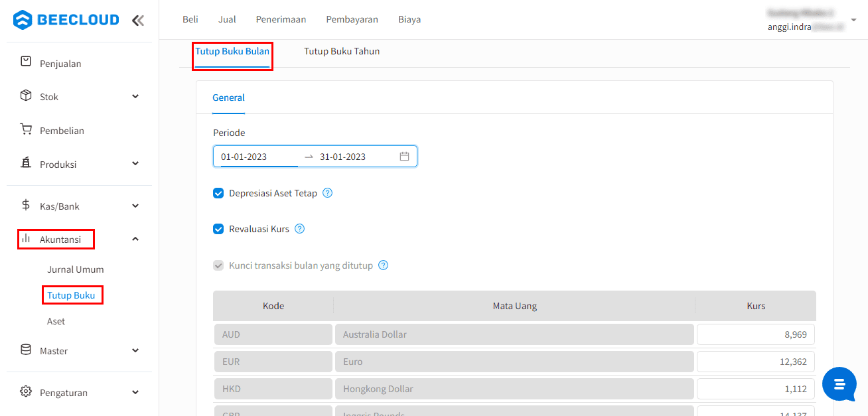868x416 pixels.
Task: Click help icon beside Kunci transaksi option
Action: (383, 265)
